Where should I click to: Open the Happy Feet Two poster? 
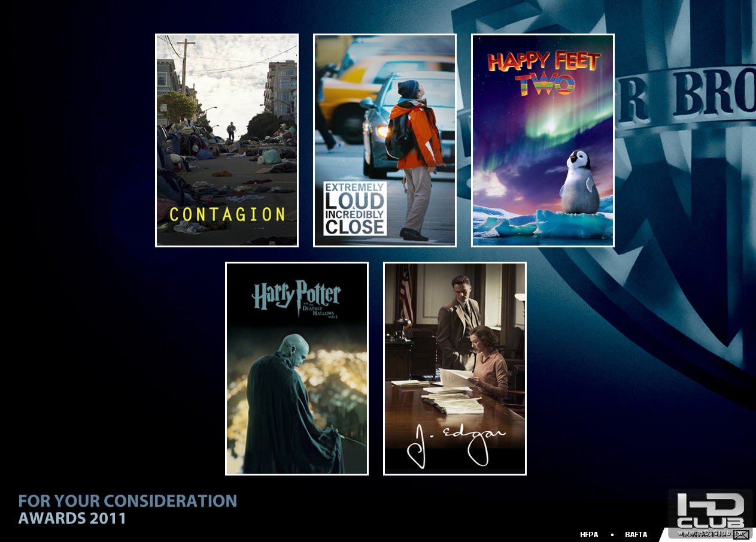543,140
